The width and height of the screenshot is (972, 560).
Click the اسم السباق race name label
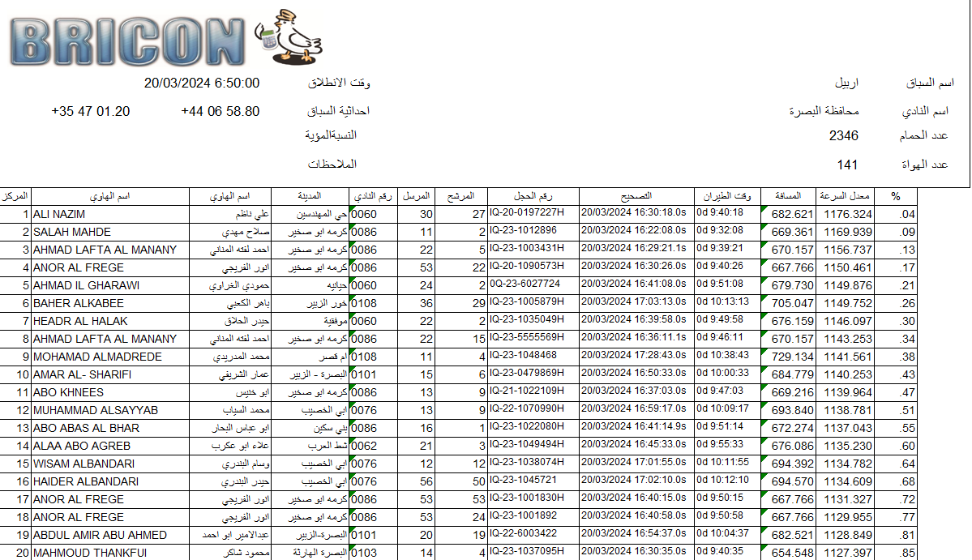[929, 83]
